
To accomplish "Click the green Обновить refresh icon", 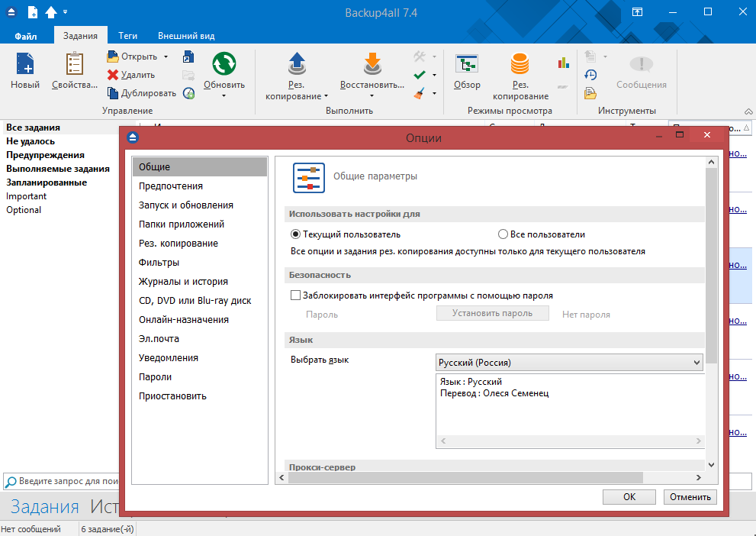I will tap(224, 63).
